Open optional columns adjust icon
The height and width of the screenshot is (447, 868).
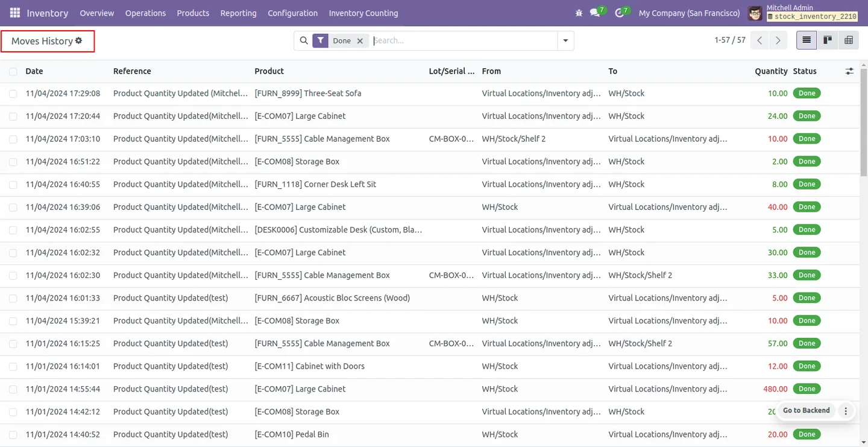pyautogui.click(x=849, y=71)
